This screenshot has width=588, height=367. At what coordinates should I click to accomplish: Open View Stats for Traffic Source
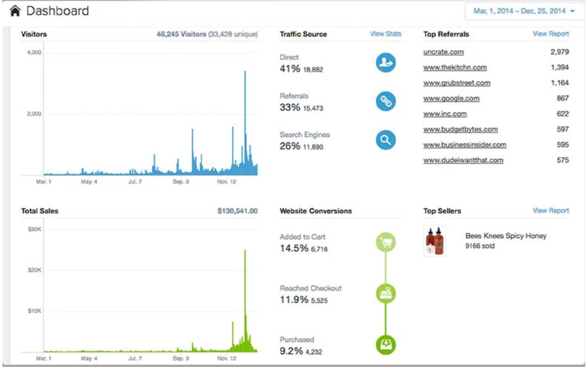[x=386, y=34]
